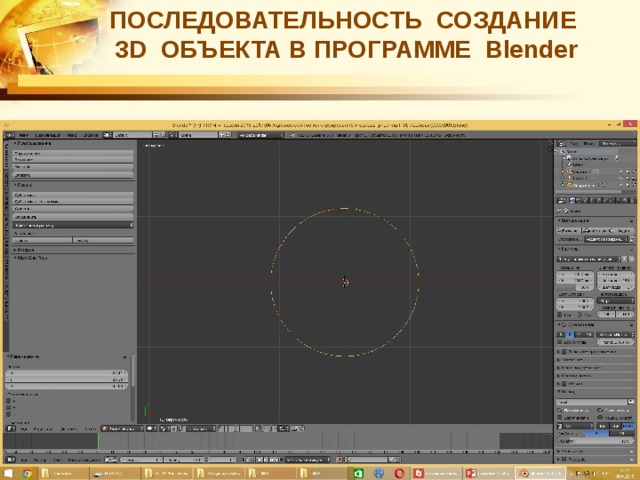Click the Animation render button
The width and height of the screenshot is (640, 480).
point(596,231)
